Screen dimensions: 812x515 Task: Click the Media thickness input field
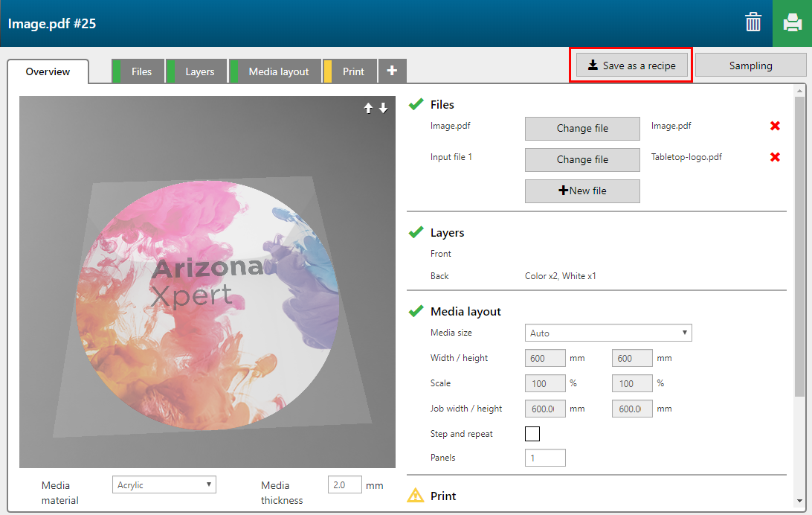(x=344, y=485)
